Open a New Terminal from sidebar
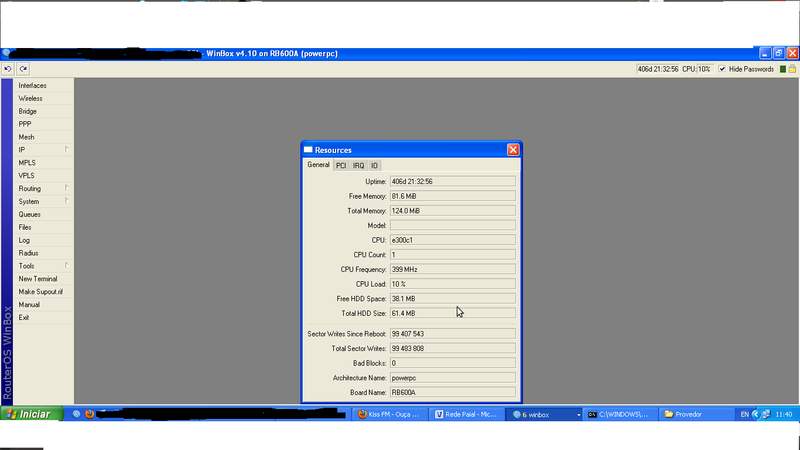The height and width of the screenshot is (450, 800). tap(43, 279)
